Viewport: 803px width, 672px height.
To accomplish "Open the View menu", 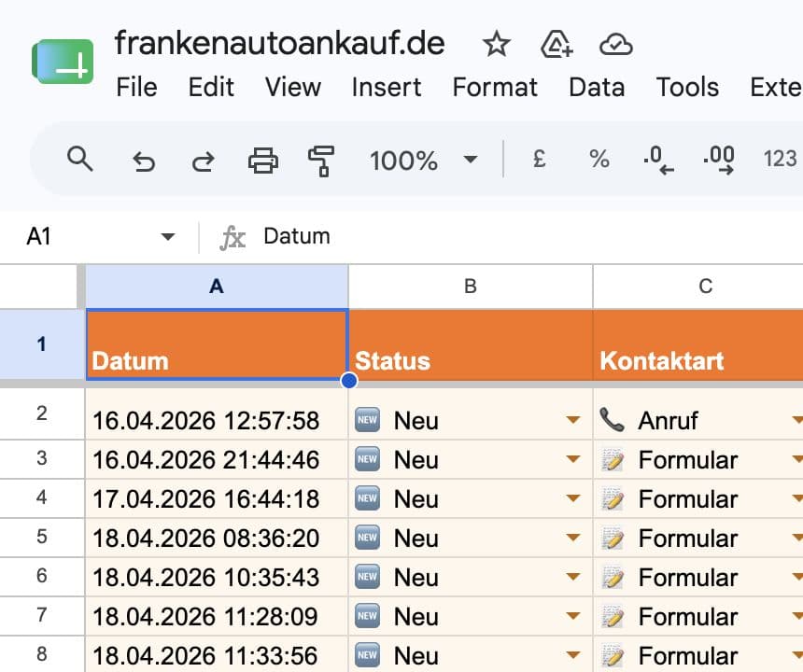I will (293, 87).
